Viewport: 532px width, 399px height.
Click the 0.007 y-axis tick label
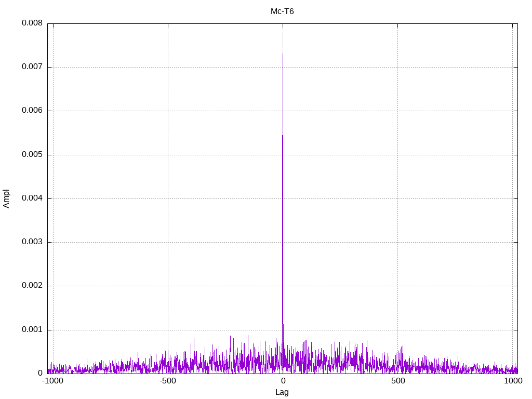32,67
